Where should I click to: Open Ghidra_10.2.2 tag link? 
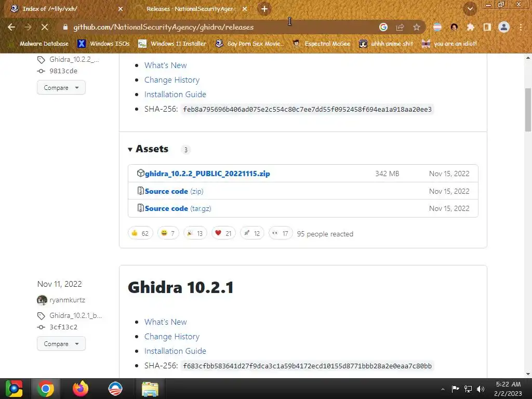(x=74, y=59)
